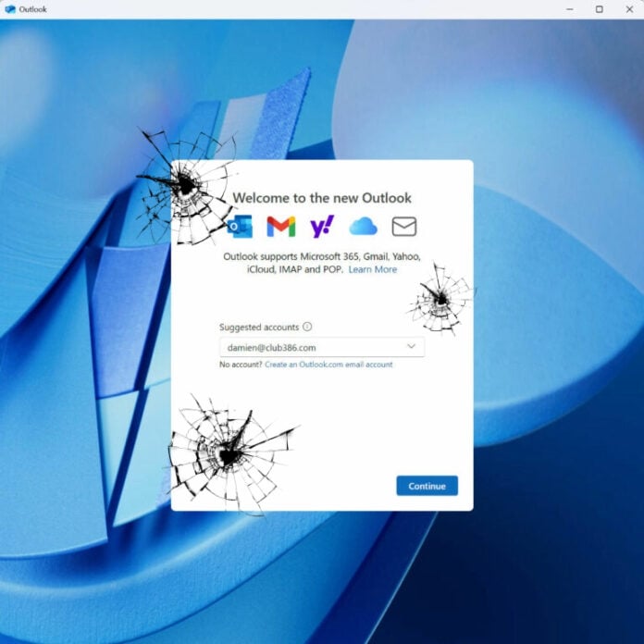Click the 'Outlook' title bar text
This screenshot has width=644, height=644.
(x=33, y=9)
